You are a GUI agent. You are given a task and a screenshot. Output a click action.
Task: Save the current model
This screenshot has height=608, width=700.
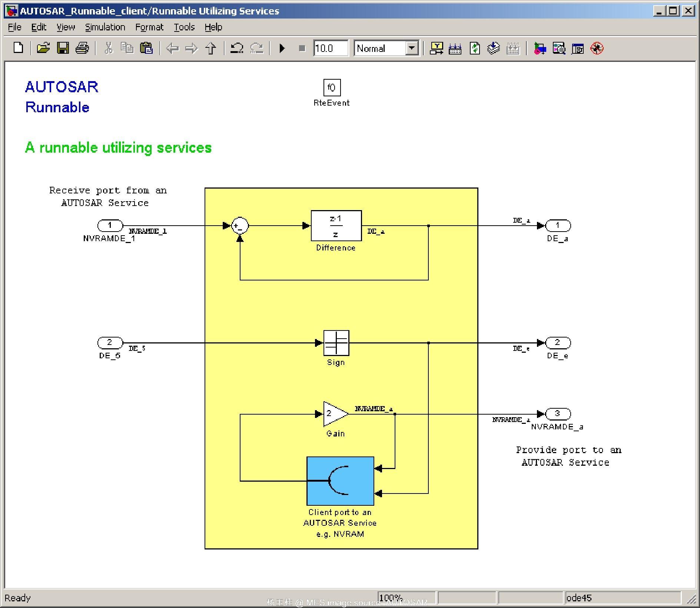click(x=63, y=48)
